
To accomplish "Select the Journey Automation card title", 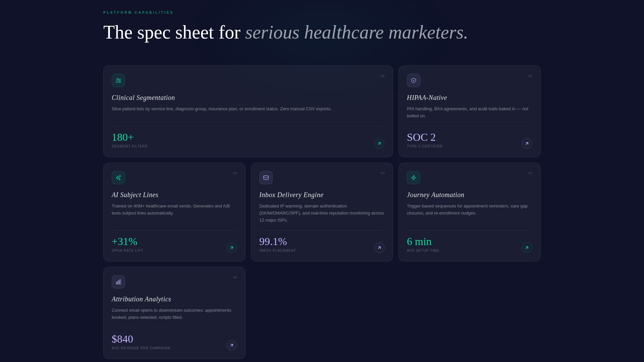I will (x=436, y=195).
